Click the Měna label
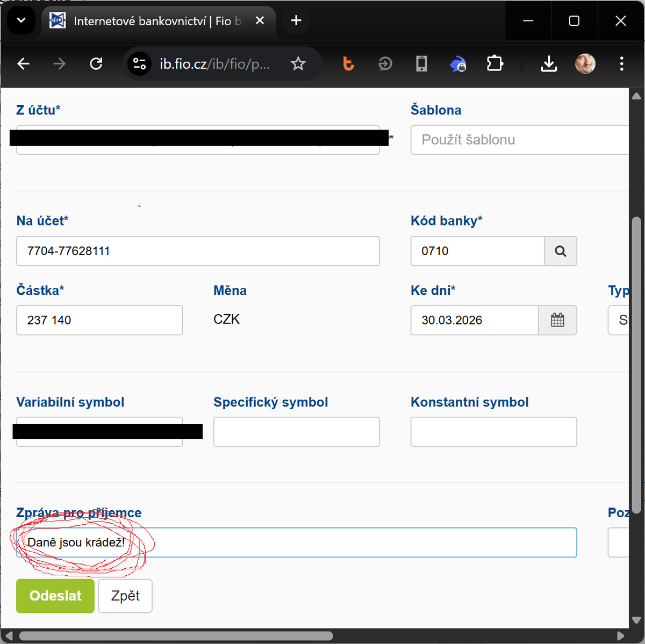This screenshot has height=644, width=645. (x=230, y=291)
